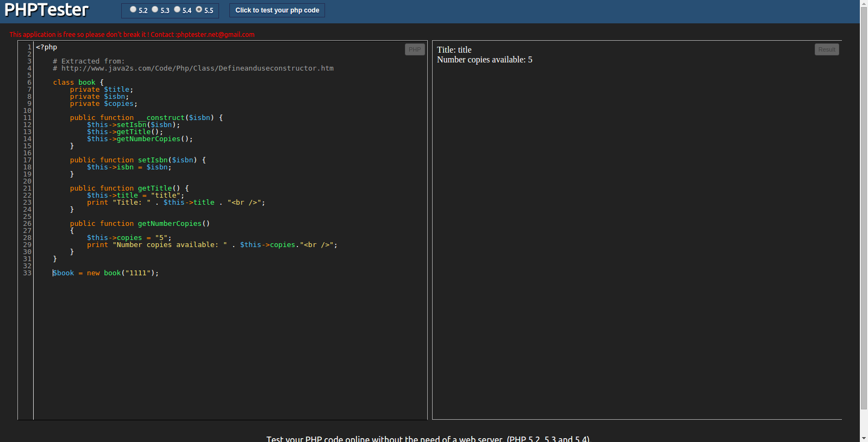Click the java2s.com URL comment line
This screenshot has height=442, width=868.
(x=193, y=68)
